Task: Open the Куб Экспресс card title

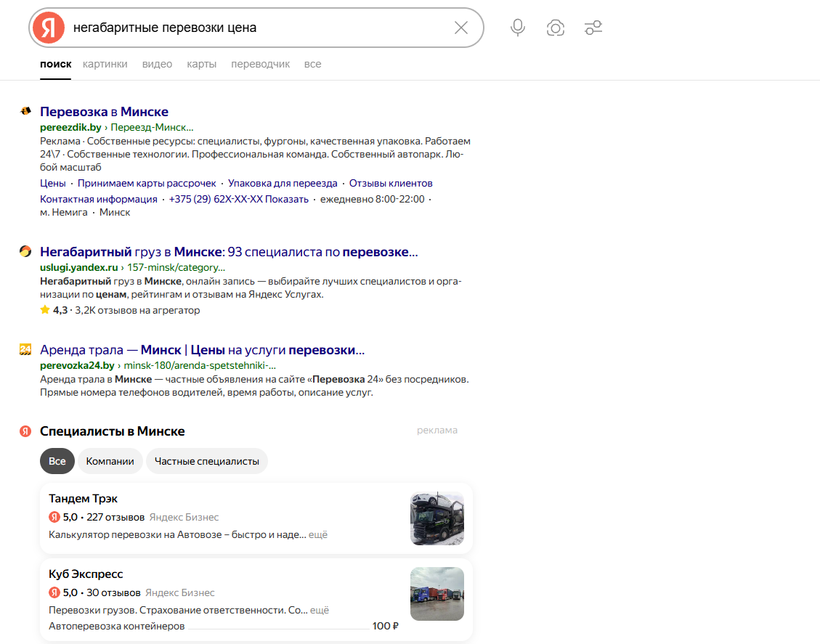Action: click(86, 574)
